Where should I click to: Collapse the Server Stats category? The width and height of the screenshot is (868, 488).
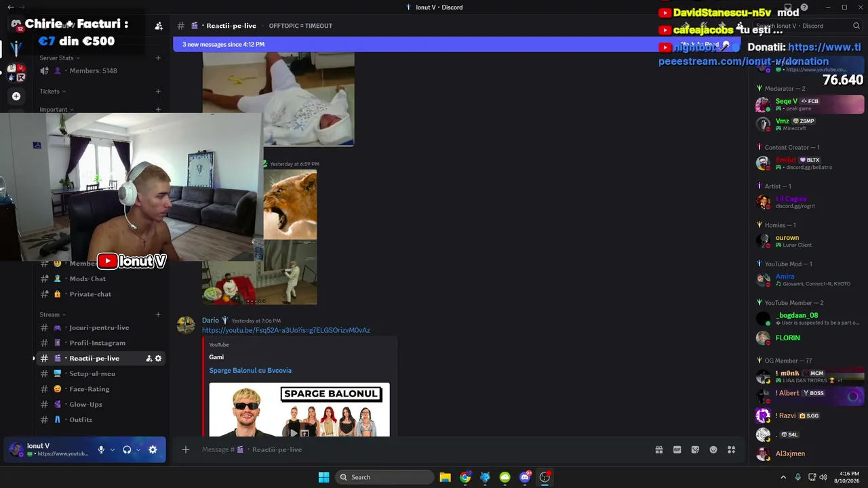pos(60,58)
